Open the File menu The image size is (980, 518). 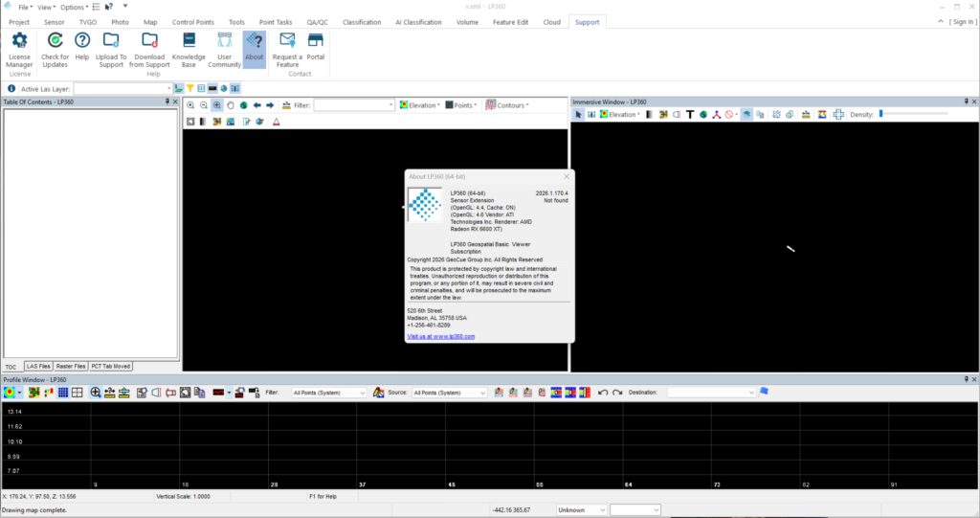(x=25, y=7)
